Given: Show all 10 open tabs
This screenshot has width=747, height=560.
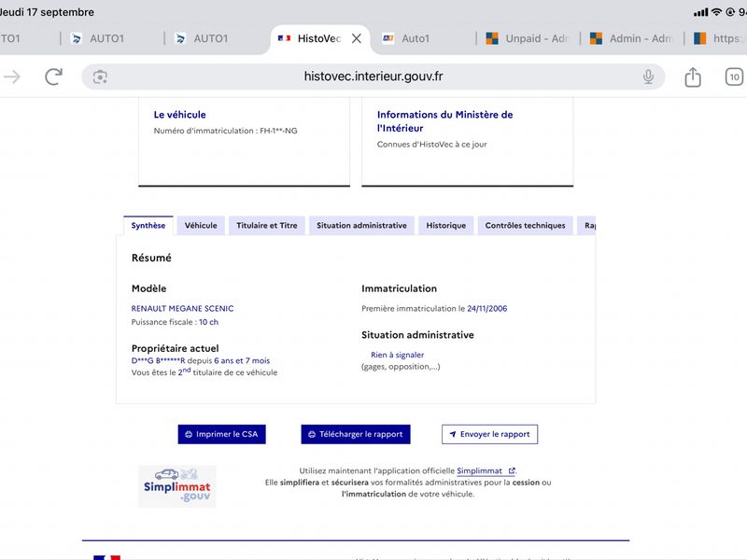Looking at the screenshot, I should 734,77.
